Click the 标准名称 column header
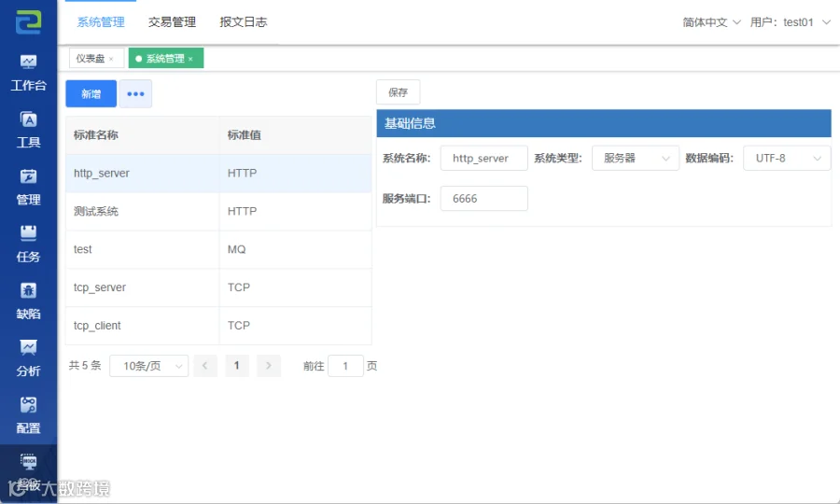This screenshot has height=504, width=840. (143, 135)
